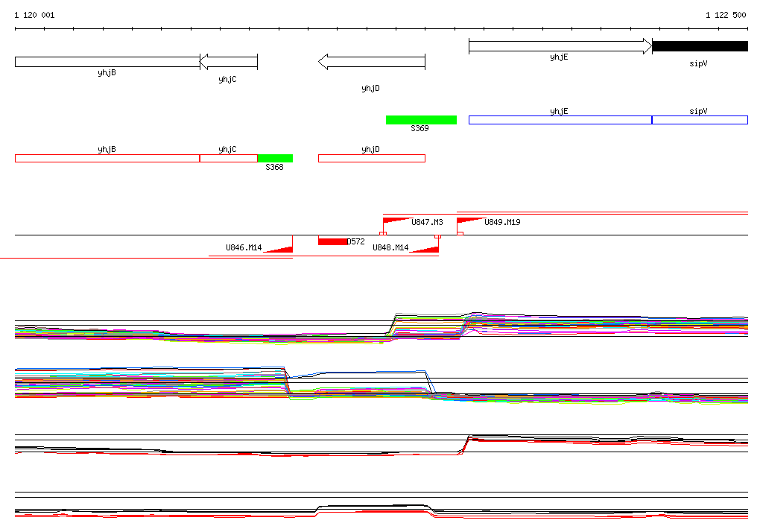The width and height of the screenshot is (763, 532).
Task: Click the U847.M3 red promoter flag
Action: [396, 221]
